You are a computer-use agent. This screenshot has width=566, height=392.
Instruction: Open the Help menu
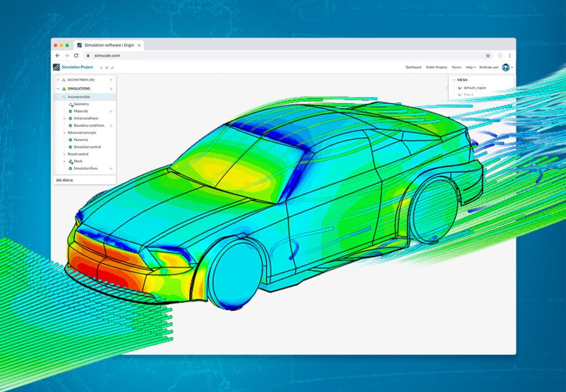470,67
